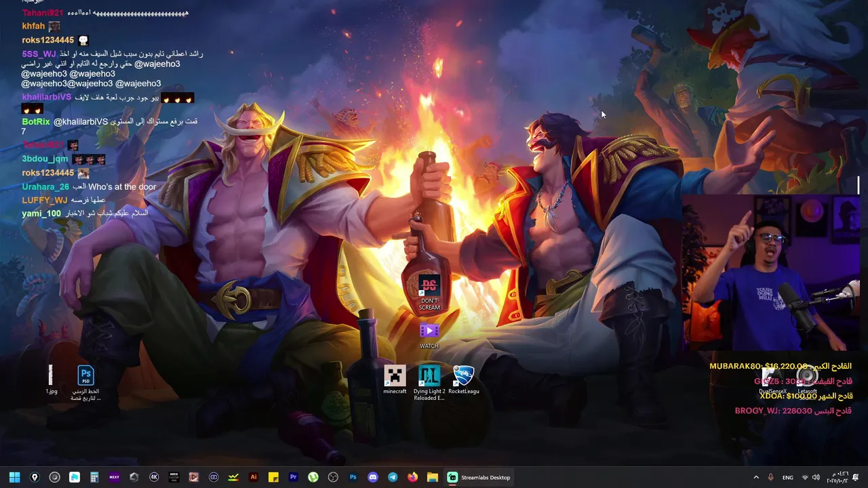Screen dimensions: 868x488
Task: Launch Firefox from the taskbar
Action: tap(412, 477)
